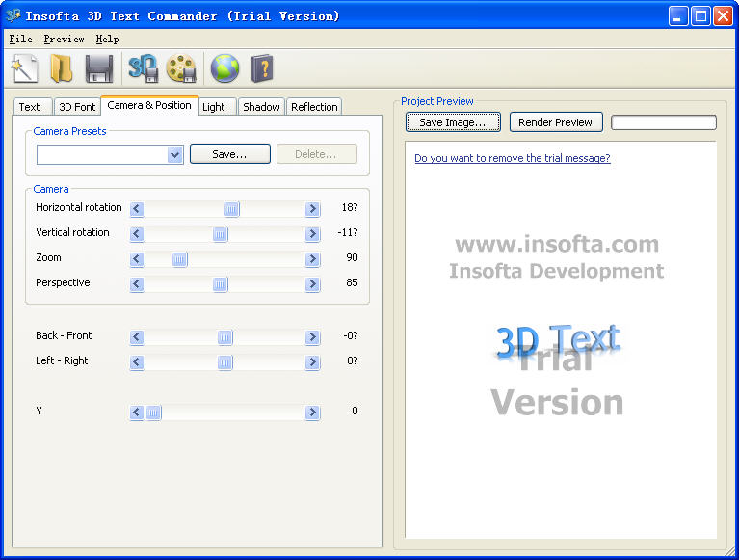Click the 3D save image toolbar icon
Viewport: 739px width, 560px height.
[143, 68]
